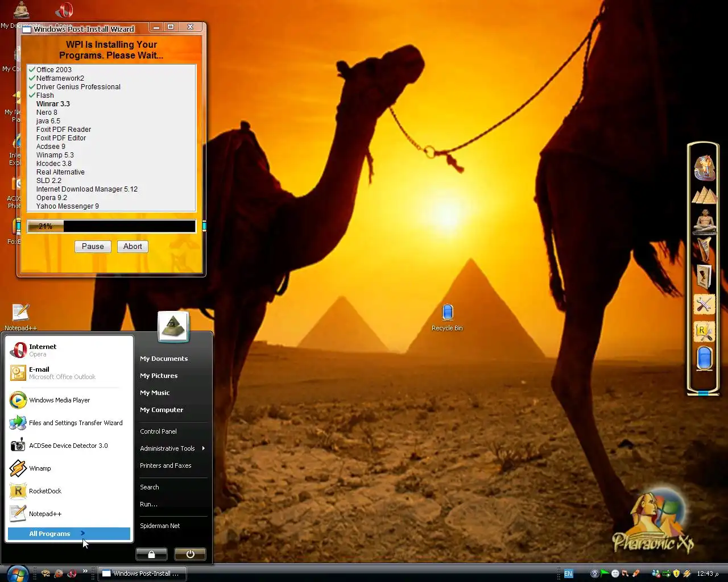Image resolution: width=728 pixels, height=582 pixels.
Task: Click the Start orb button
Action: pos(17,573)
